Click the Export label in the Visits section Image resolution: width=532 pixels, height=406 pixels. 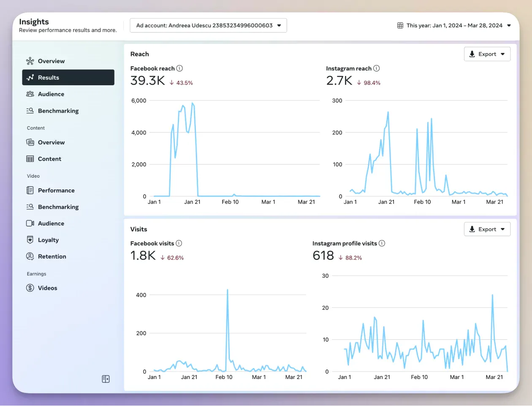pos(487,229)
